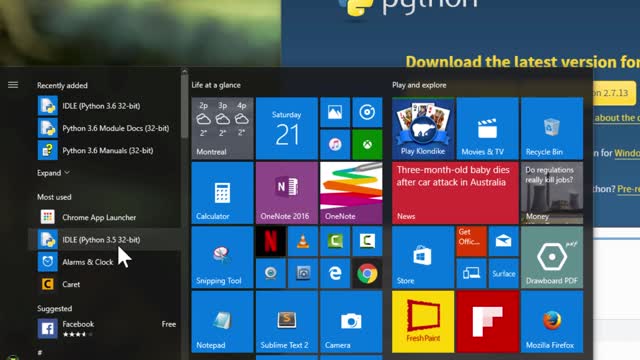The width and height of the screenshot is (640, 360).
Task: Open the green Camtasia tile
Action: [335, 241]
